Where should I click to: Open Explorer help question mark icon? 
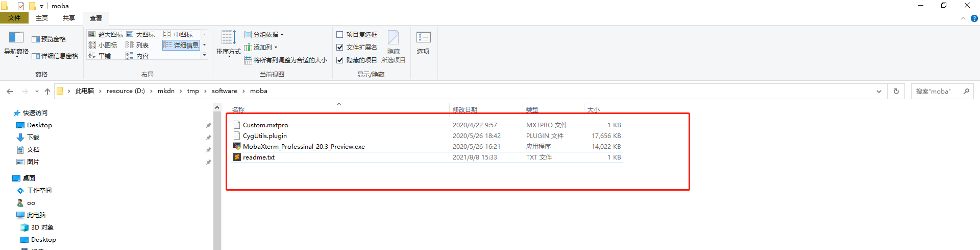pyautogui.click(x=974, y=18)
